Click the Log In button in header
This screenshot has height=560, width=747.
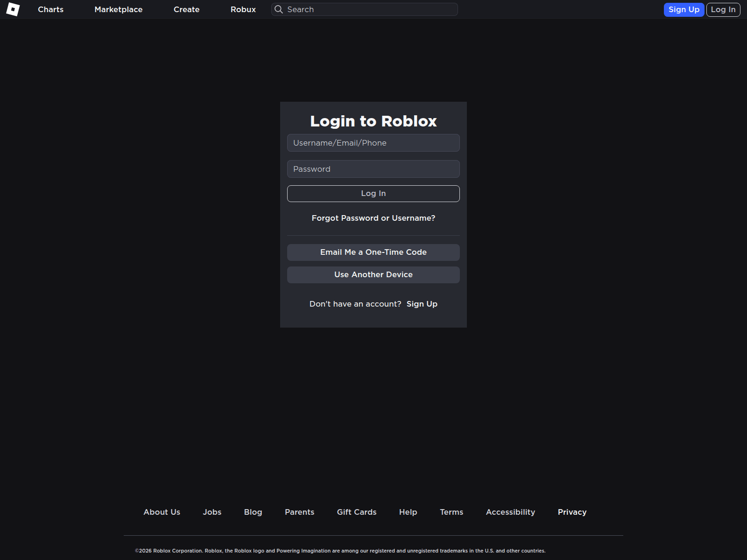pyautogui.click(x=723, y=9)
